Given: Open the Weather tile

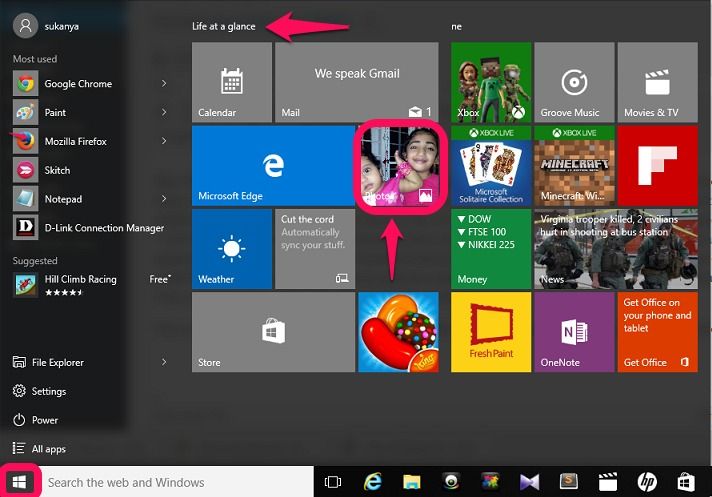Looking at the screenshot, I should (232, 249).
